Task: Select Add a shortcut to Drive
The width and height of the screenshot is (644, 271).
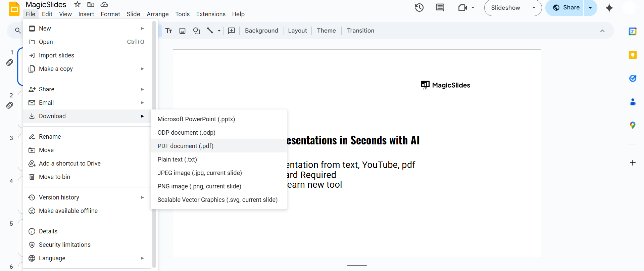Action: click(x=87, y=164)
